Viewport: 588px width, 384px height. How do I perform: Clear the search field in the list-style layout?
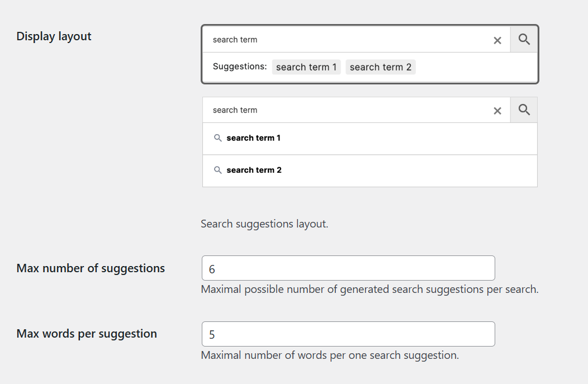point(497,111)
